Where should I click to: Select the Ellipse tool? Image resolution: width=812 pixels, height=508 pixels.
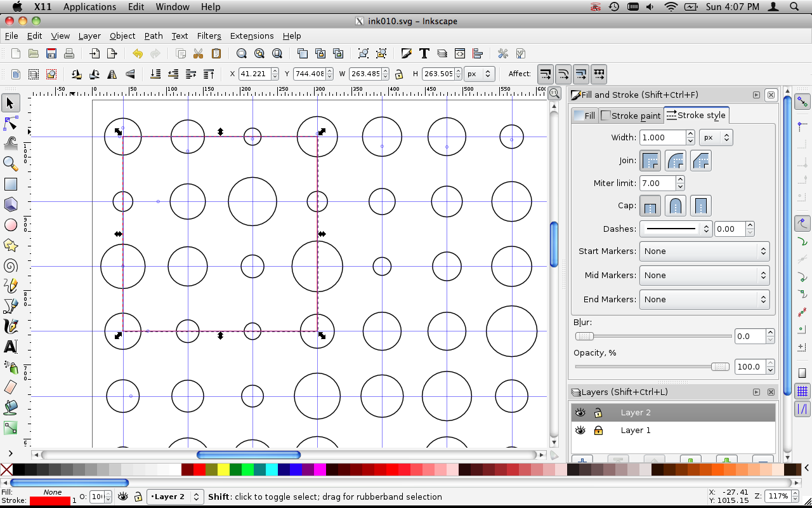coord(11,225)
